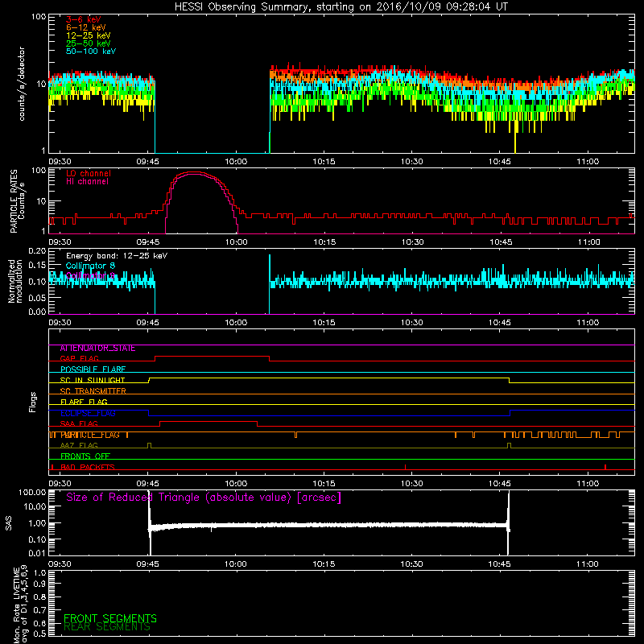Select the SAS axis label

(9, 523)
